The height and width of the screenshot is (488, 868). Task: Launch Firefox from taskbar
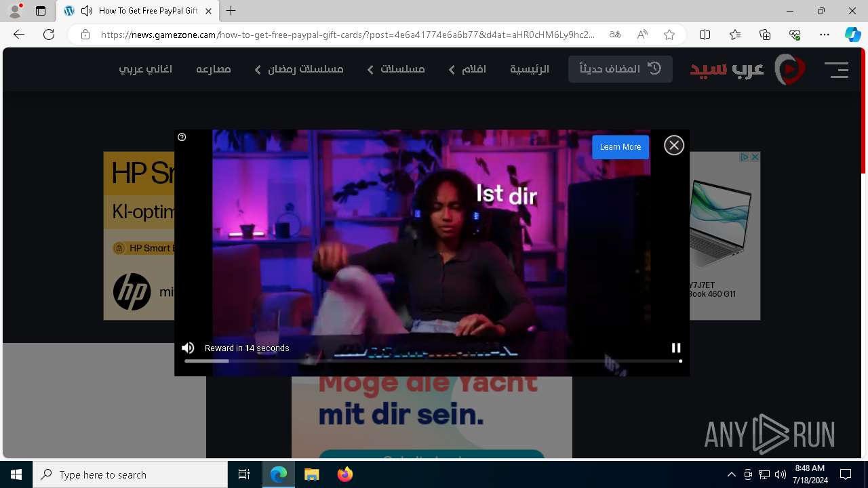[x=345, y=474]
